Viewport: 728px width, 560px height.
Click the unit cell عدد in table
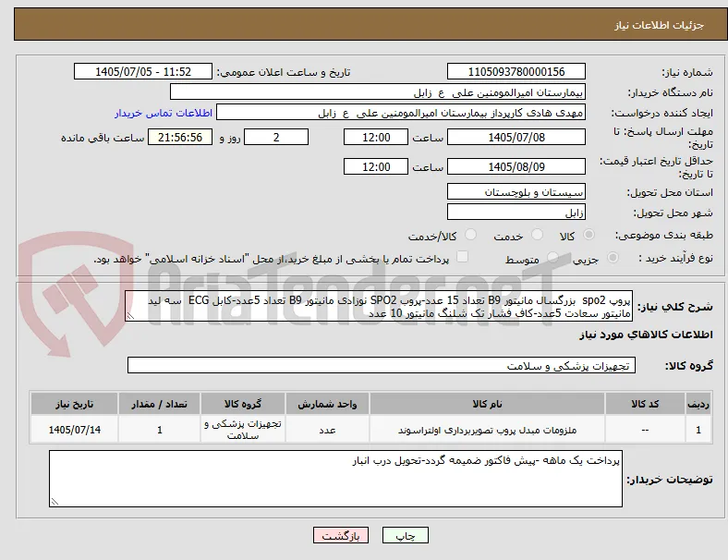pos(327,430)
